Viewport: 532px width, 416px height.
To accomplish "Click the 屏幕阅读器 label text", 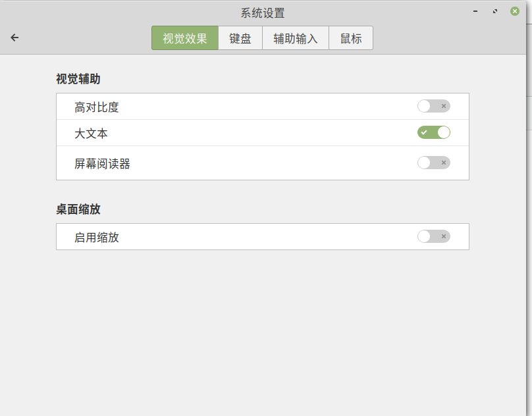I will coord(102,164).
